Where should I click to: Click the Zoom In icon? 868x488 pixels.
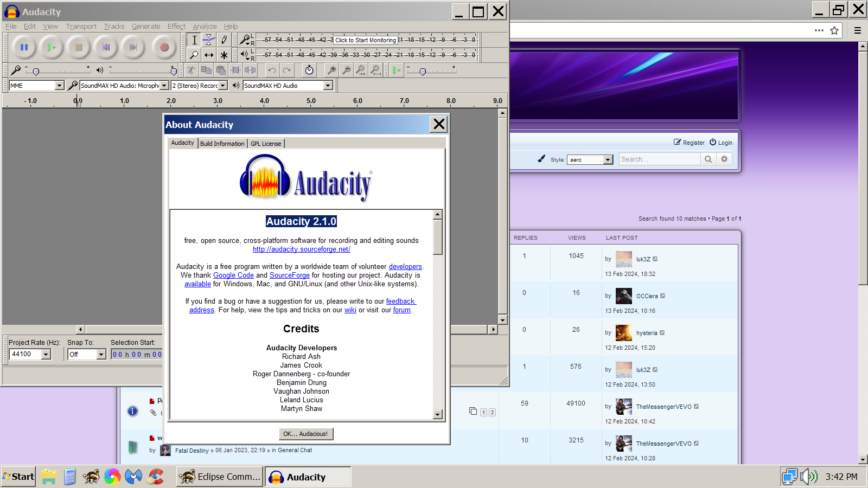click(331, 70)
